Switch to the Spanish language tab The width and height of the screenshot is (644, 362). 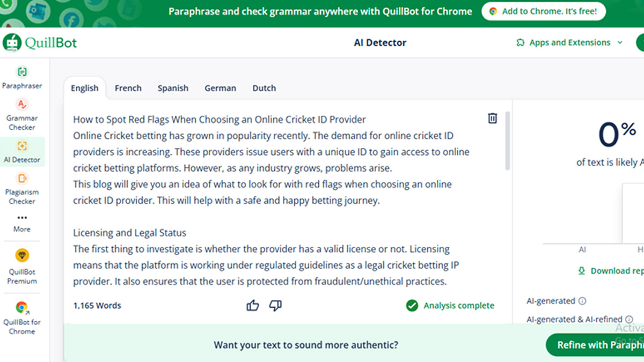click(x=173, y=88)
